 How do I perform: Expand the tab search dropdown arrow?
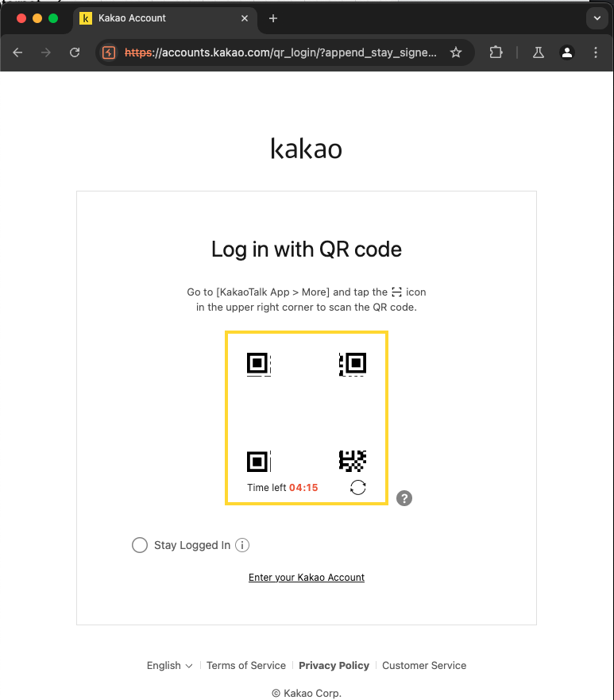(x=597, y=18)
